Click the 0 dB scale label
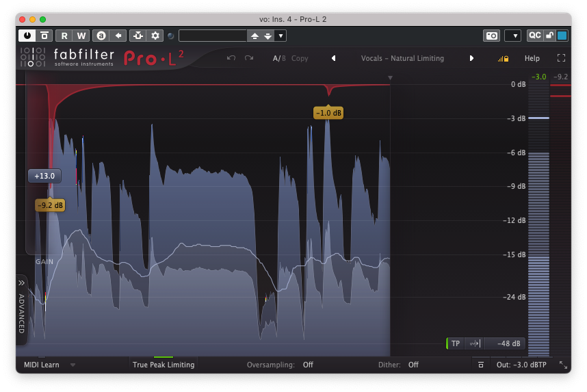The height and width of the screenshot is (392, 587). pyautogui.click(x=518, y=85)
